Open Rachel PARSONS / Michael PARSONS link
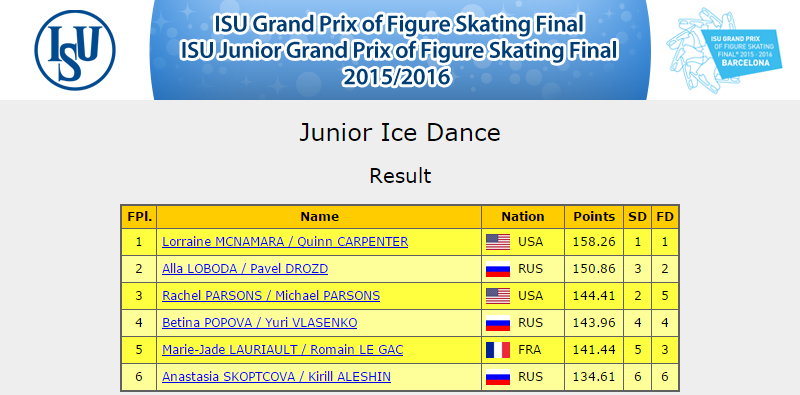This screenshot has width=800, height=395. 271,295
